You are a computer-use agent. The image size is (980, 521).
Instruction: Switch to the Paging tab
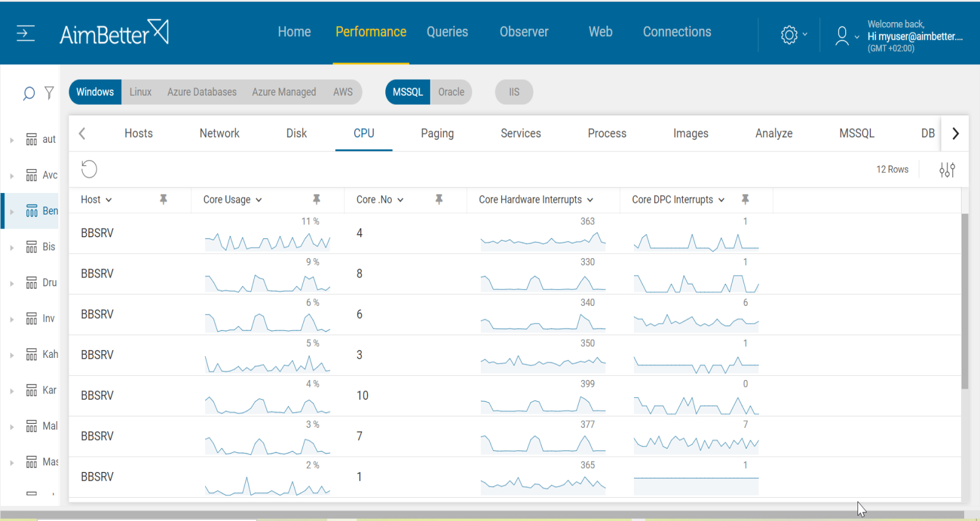437,133
